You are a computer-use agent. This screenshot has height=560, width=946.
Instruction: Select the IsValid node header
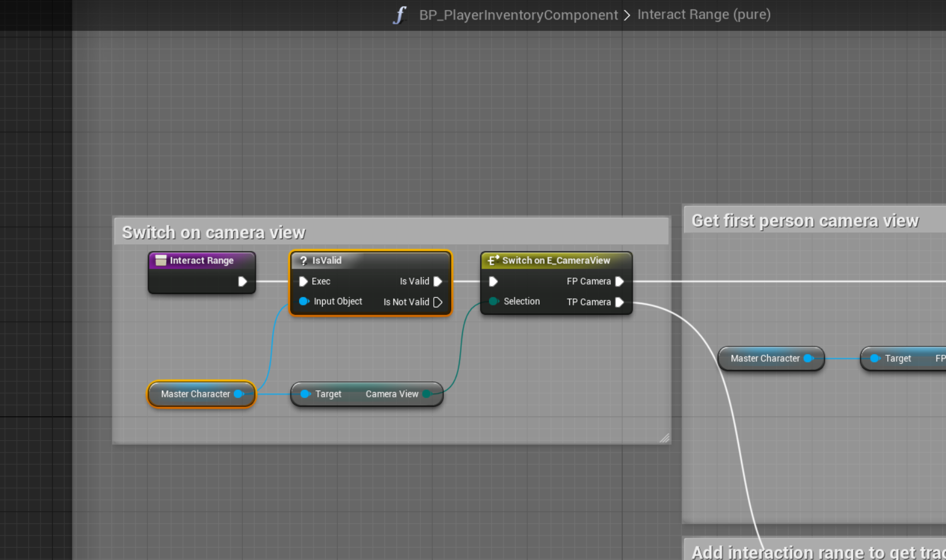(370, 260)
